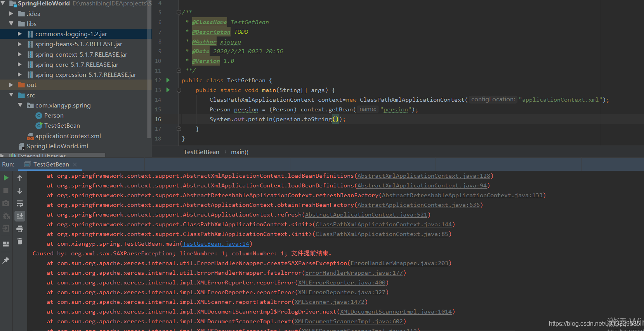Expand spring-core-5.1.7.RELEASE.jar arrow
Viewport: 644px width, 331px height.
coord(20,64)
